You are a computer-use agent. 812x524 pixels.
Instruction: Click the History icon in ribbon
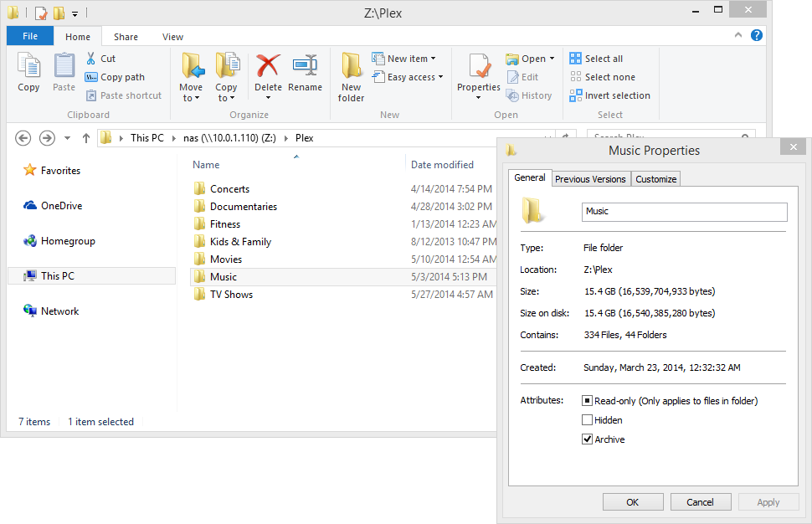(512, 95)
